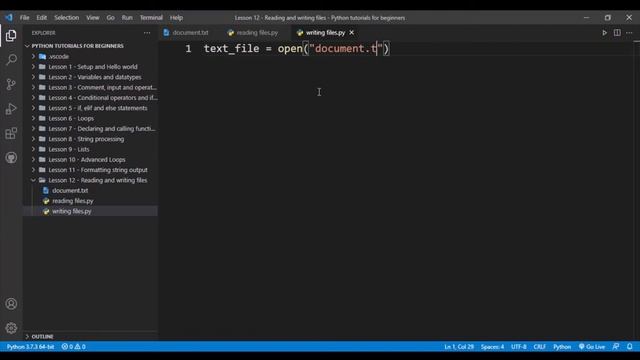Click line number 1 in the gutter
640x360 pixels.
(188, 49)
